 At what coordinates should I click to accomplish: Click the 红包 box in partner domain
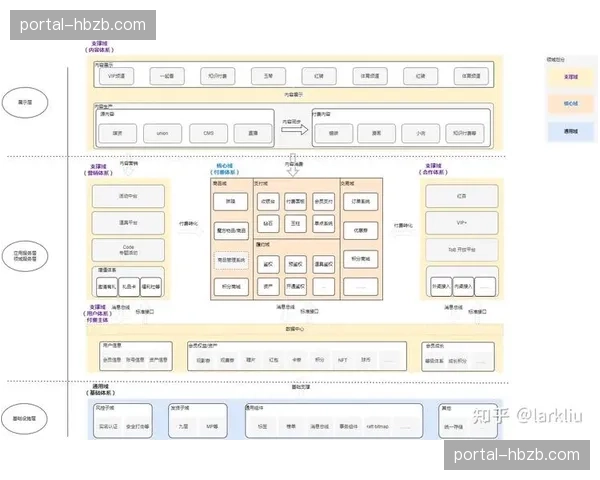click(460, 196)
